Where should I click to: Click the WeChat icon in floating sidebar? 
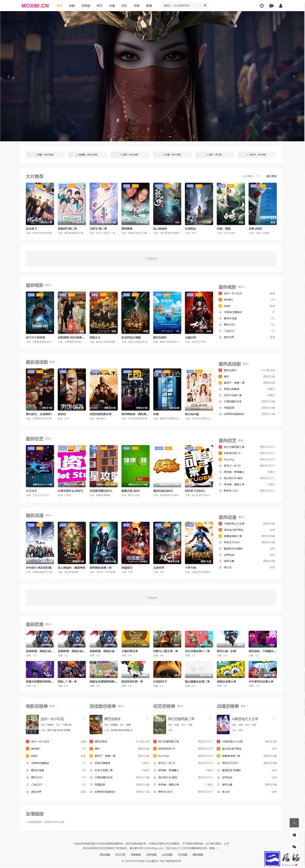pos(294,846)
